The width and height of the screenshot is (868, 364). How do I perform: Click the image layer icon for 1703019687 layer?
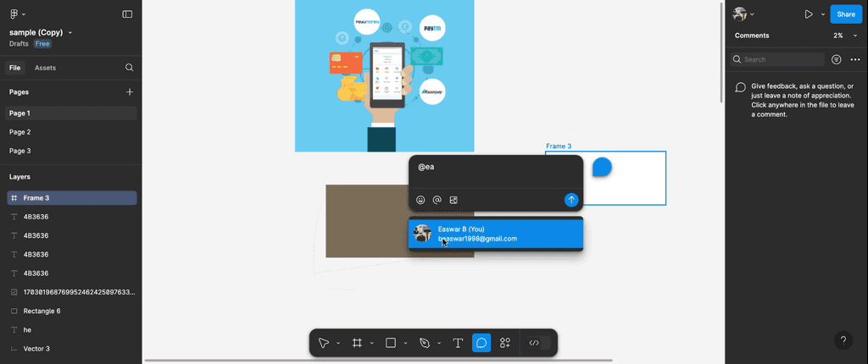pos(14,292)
